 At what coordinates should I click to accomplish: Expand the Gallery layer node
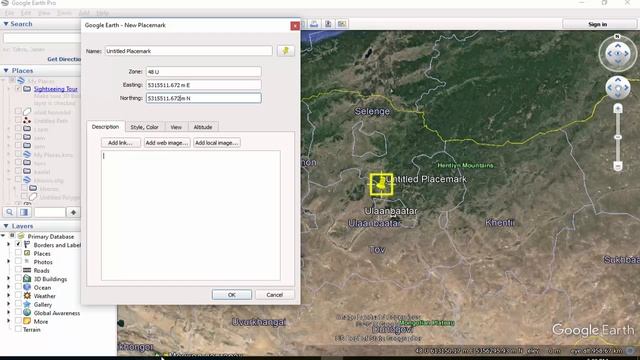click(x=9, y=304)
